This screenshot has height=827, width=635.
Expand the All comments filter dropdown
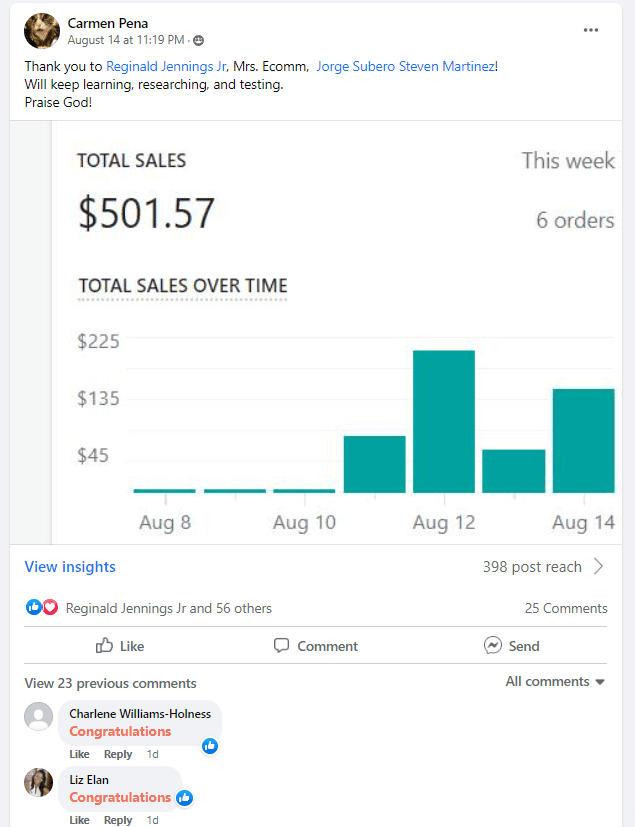click(555, 682)
